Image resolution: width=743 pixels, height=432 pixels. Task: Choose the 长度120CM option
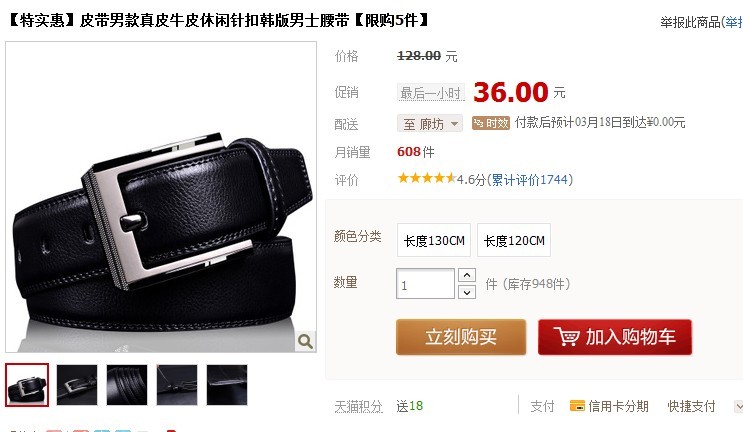click(x=514, y=240)
